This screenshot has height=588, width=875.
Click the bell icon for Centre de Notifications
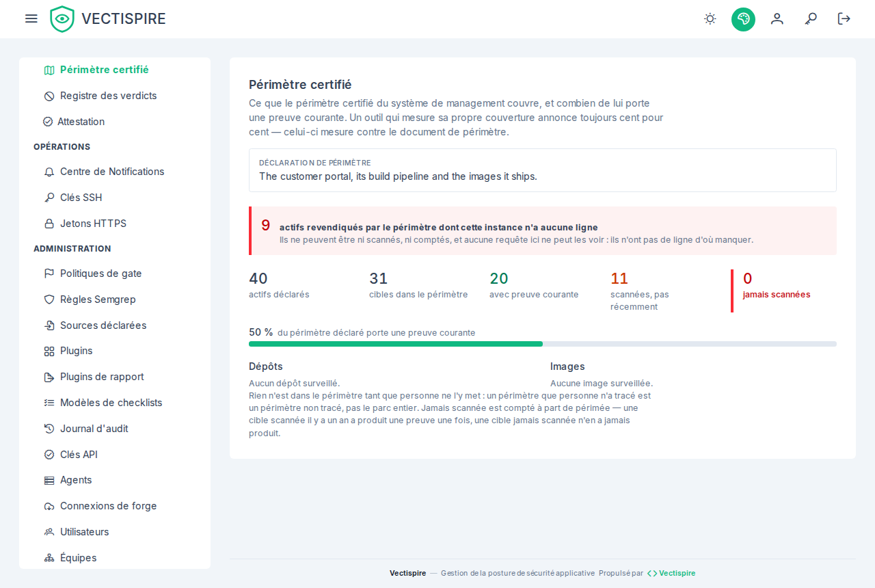click(x=49, y=172)
